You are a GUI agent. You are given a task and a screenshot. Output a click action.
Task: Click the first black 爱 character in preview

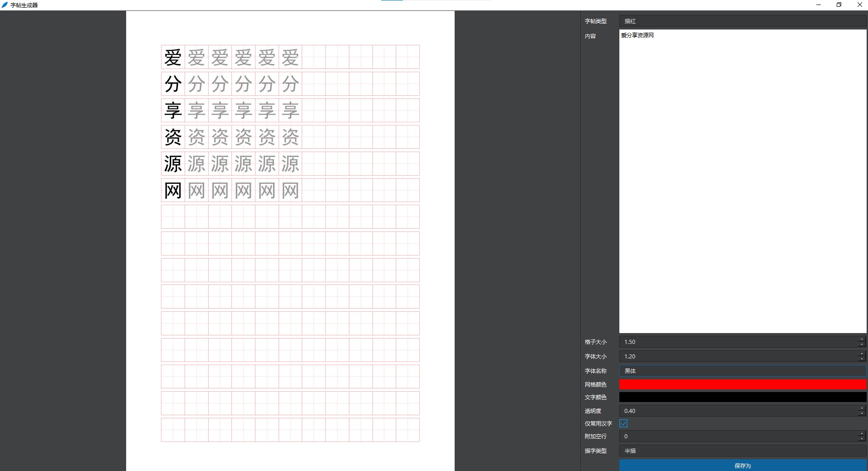(x=173, y=58)
